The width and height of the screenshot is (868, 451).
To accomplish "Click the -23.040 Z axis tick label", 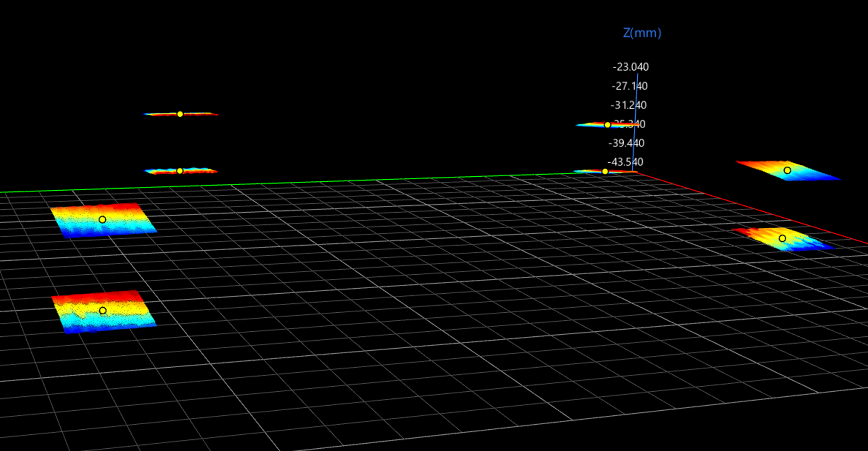I will (x=630, y=67).
